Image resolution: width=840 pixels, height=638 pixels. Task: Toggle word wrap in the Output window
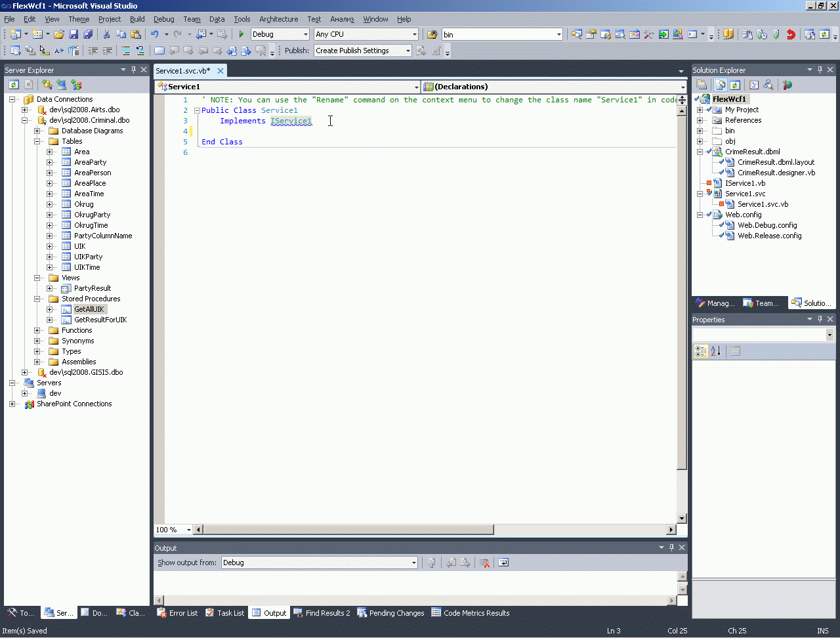coord(503,563)
